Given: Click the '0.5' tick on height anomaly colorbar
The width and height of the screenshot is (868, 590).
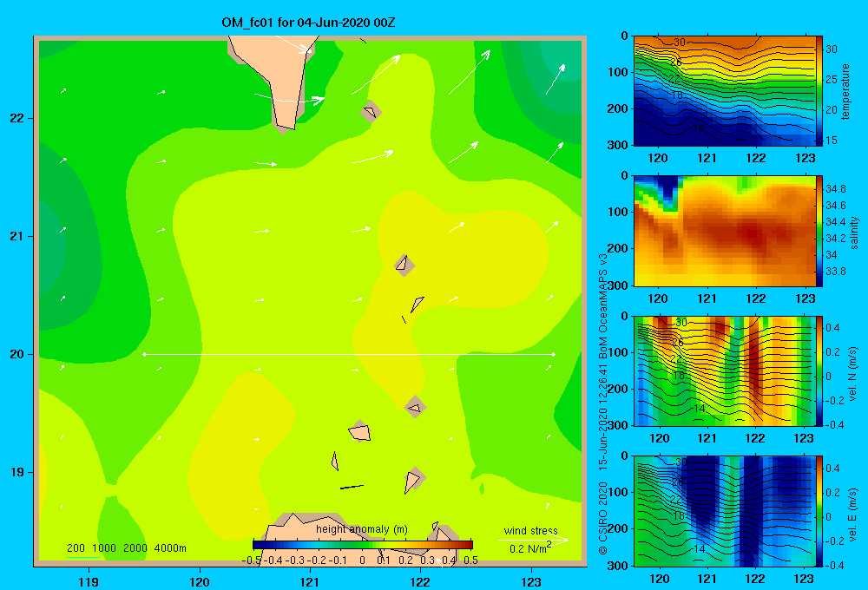Looking at the screenshot, I should [x=470, y=560].
